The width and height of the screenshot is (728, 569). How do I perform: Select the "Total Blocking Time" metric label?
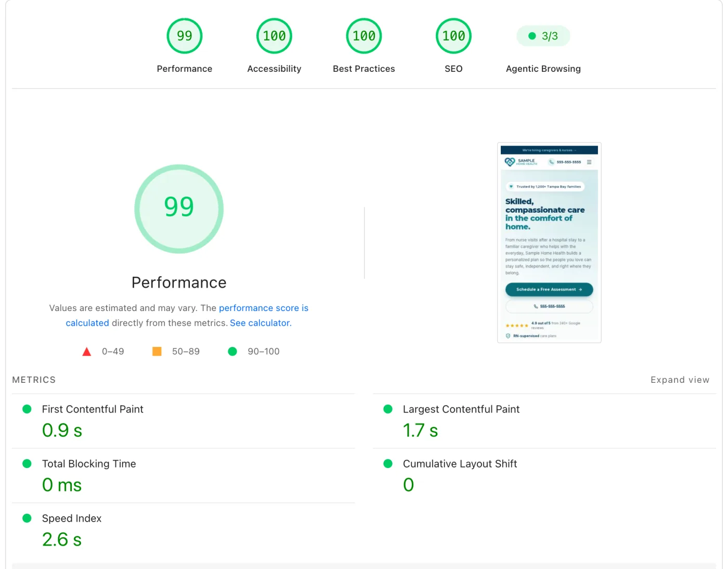pos(89,464)
